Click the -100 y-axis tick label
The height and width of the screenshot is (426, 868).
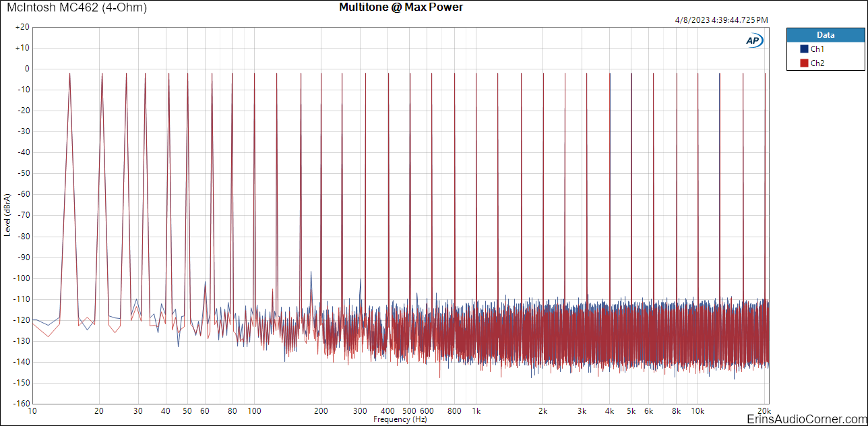click(21, 278)
